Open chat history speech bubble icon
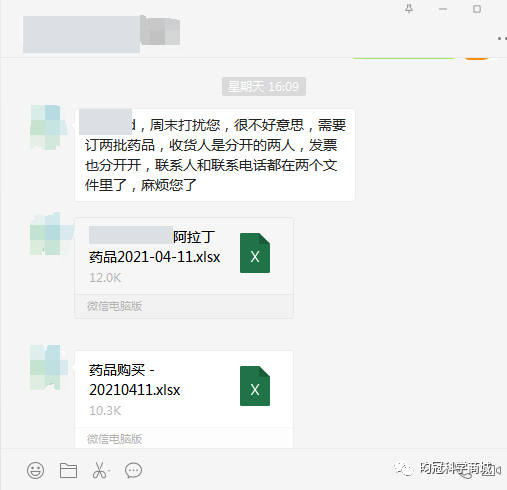 pyautogui.click(x=133, y=470)
